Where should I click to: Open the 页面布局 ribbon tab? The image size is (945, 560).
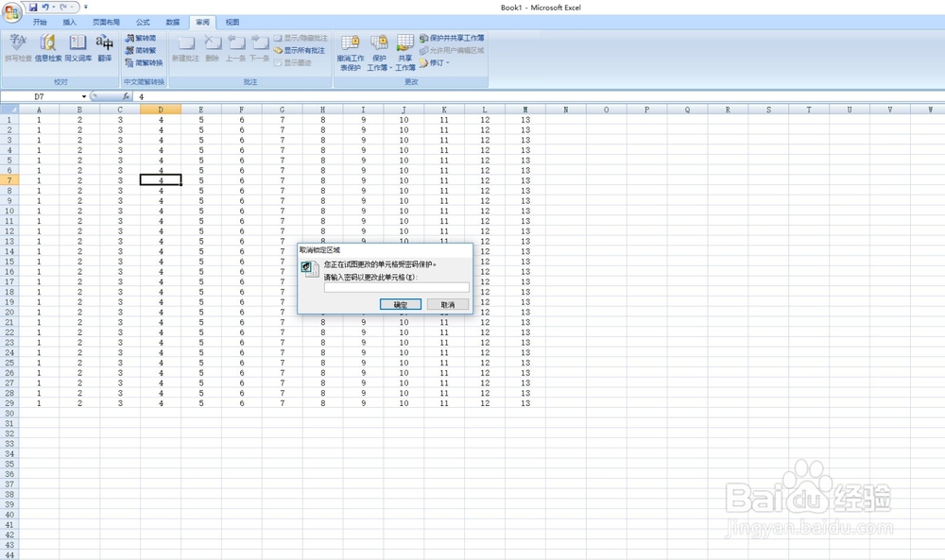pos(106,23)
